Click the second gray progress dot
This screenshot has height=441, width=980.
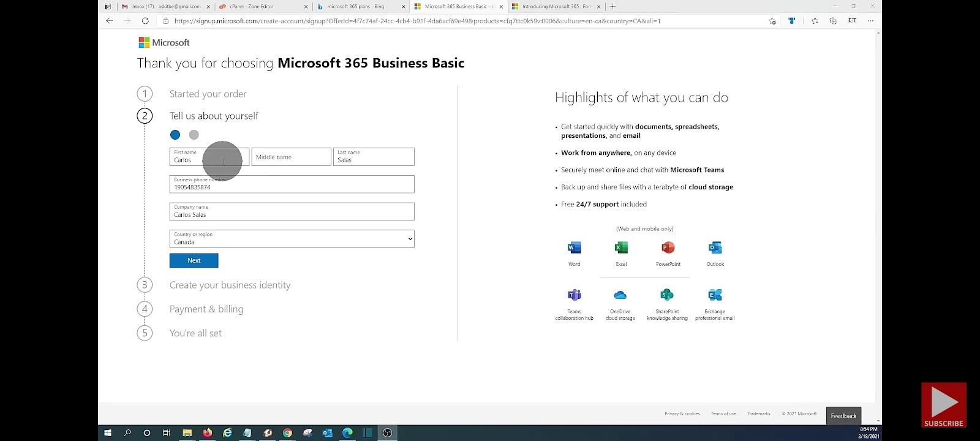click(194, 135)
